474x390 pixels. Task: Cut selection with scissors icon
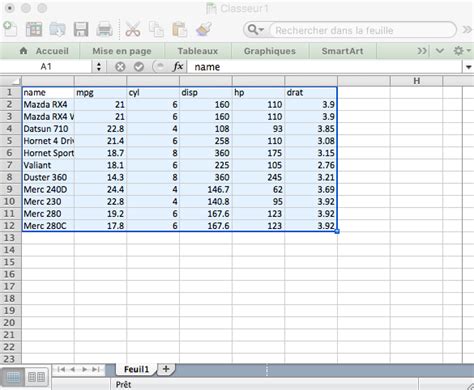[x=133, y=29]
